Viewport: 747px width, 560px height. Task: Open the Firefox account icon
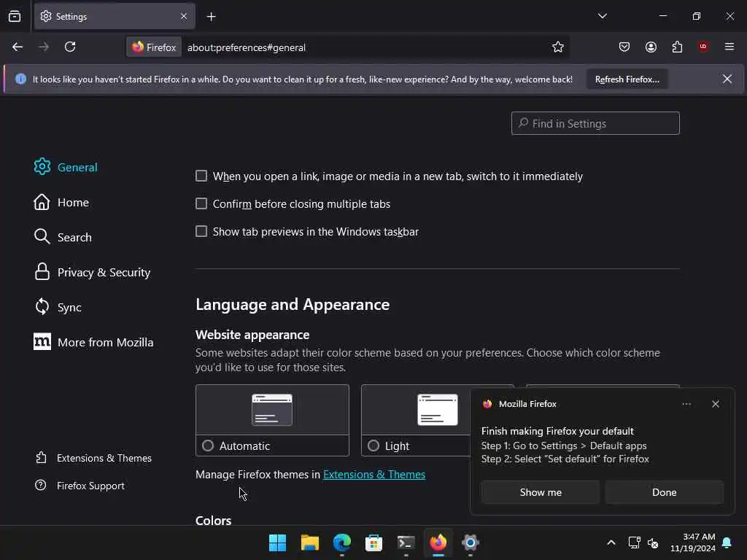[651, 47]
